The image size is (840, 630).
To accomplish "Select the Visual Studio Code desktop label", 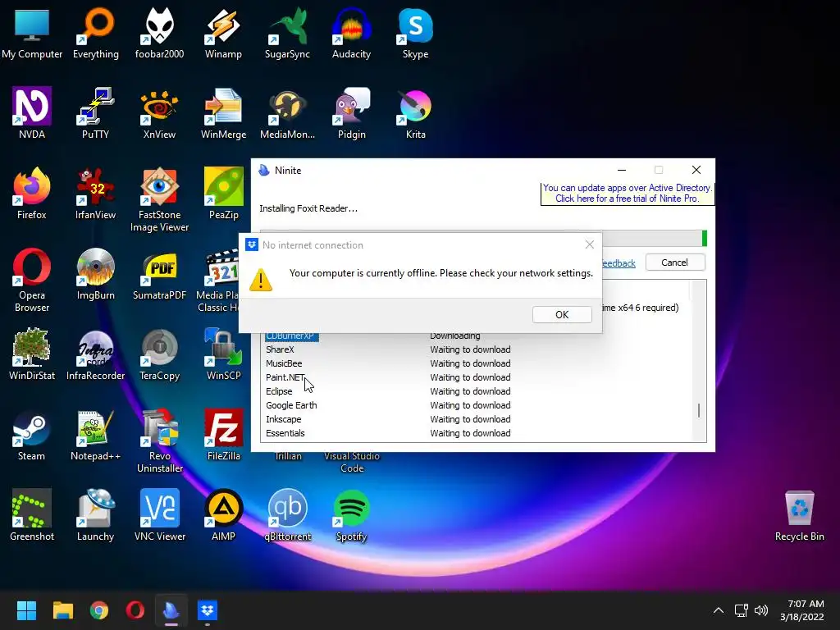I will coord(352,462).
